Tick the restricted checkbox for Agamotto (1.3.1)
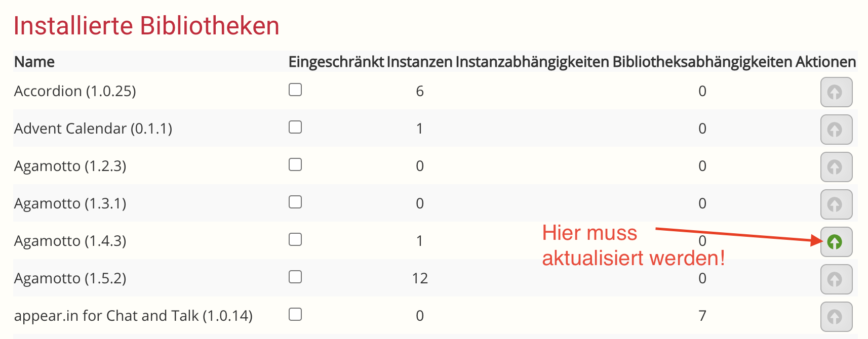The height and width of the screenshot is (339, 868). [x=295, y=202]
